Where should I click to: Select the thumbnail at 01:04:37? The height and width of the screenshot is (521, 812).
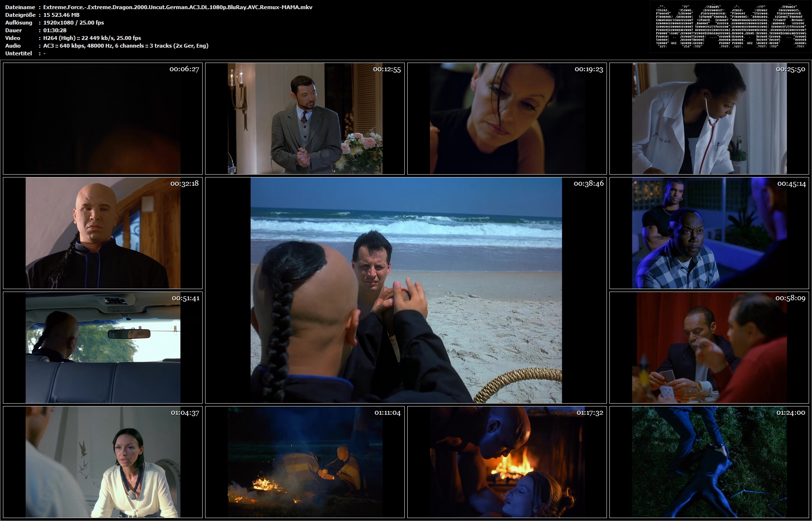point(103,462)
